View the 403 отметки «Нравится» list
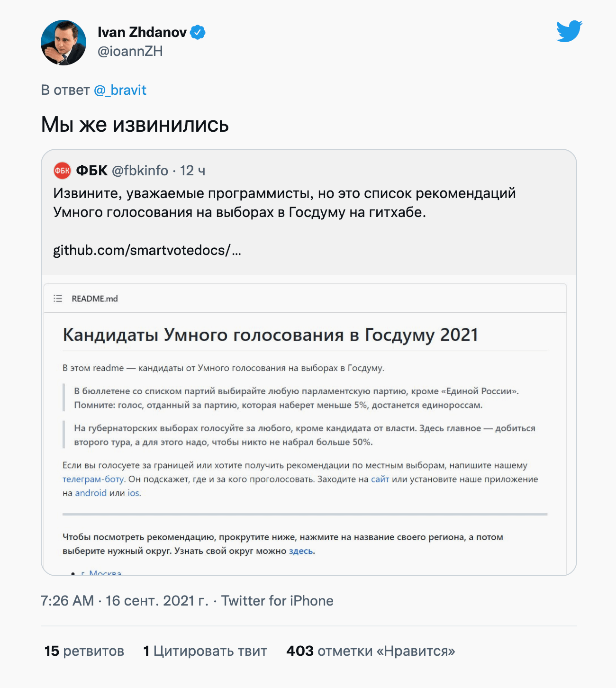The image size is (616, 688). (371, 651)
